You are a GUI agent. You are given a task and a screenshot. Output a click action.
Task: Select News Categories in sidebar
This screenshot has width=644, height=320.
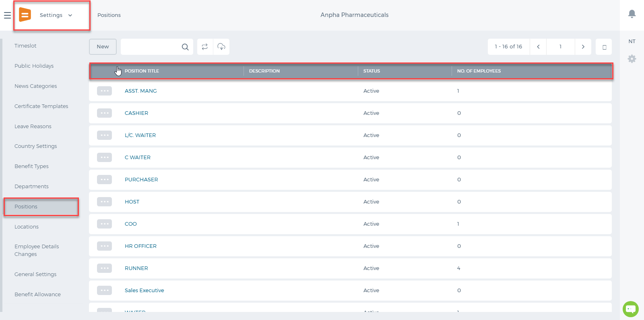[x=36, y=86]
